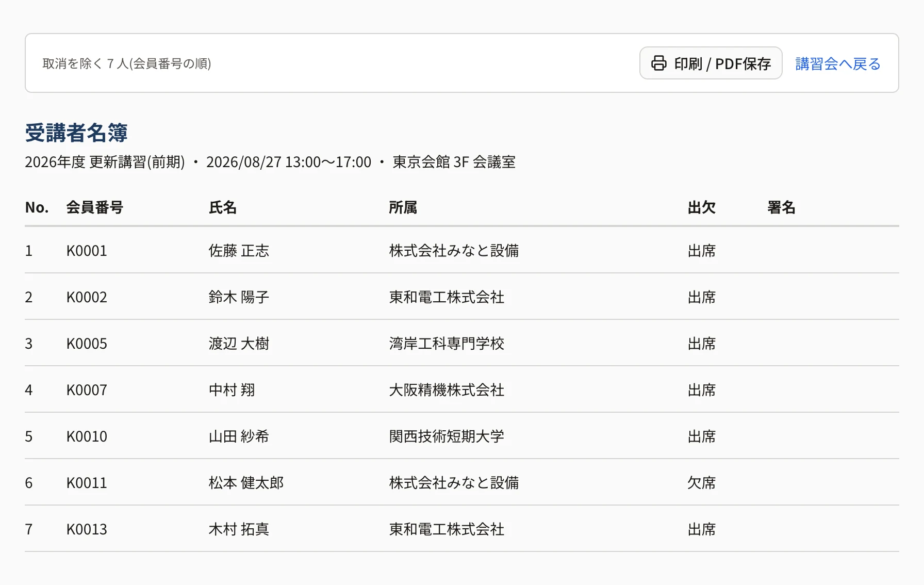Screen dimensions: 924x585
Task: Select member number K0001
Action: pyautogui.click(x=87, y=251)
